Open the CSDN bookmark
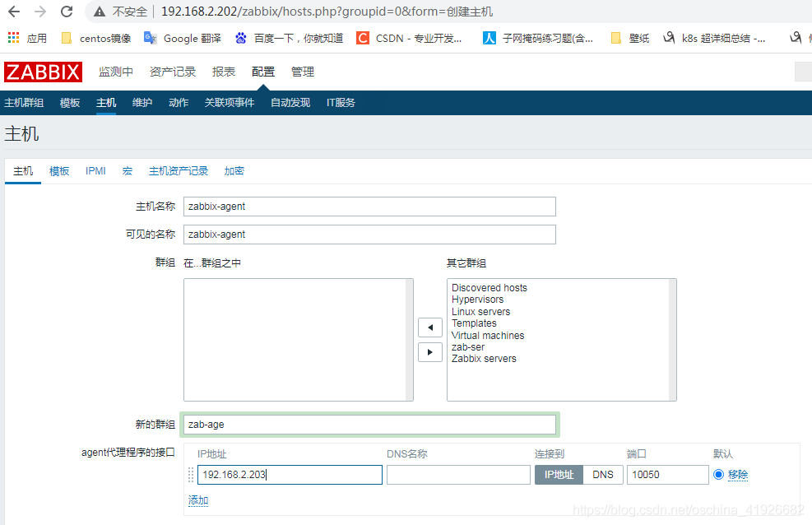The width and height of the screenshot is (812, 525). (409, 38)
